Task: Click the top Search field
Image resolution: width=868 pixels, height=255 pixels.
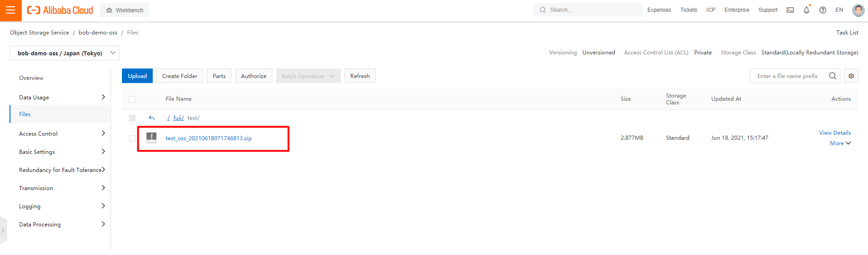Action: 588,10
